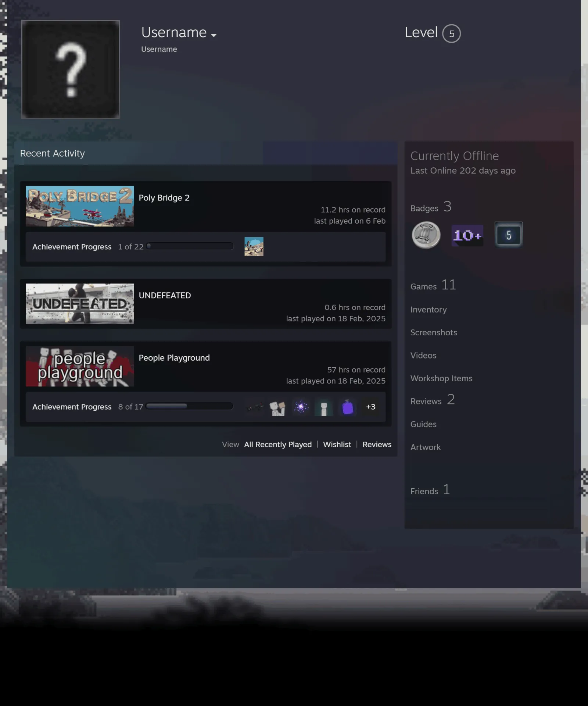The image size is (588, 706).
Task: Show the +3 more achievements
Action: pyautogui.click(x=371, y=407)
